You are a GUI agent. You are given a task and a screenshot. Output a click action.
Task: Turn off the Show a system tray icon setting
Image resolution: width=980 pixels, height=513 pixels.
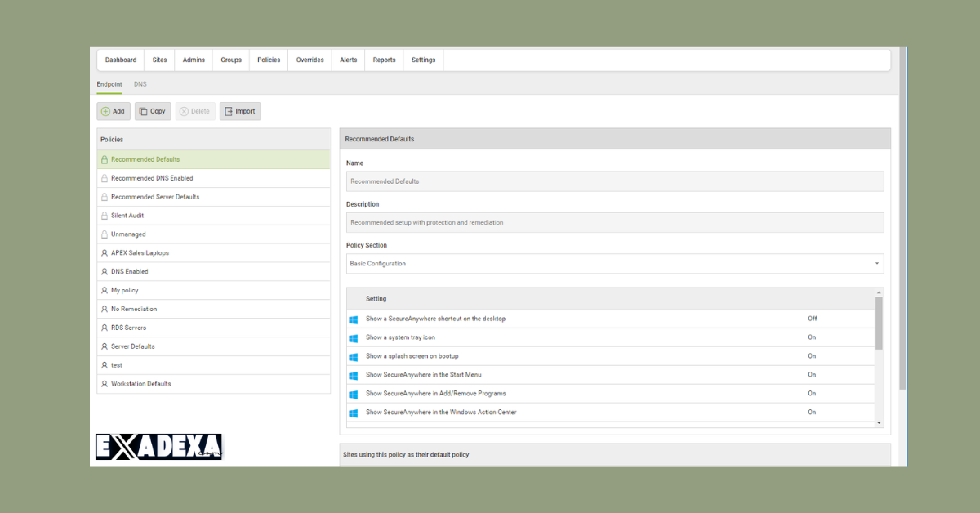pyautogui.click(x=812, y=337)
